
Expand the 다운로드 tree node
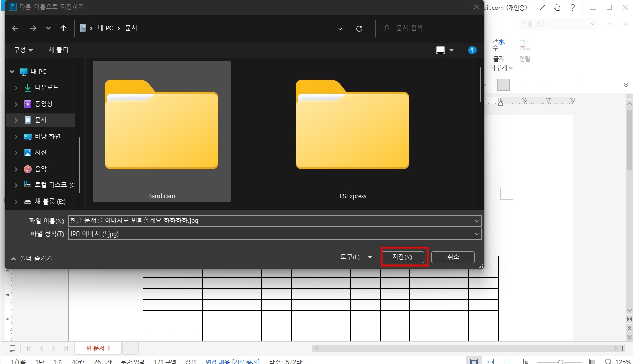pos(16,88)
